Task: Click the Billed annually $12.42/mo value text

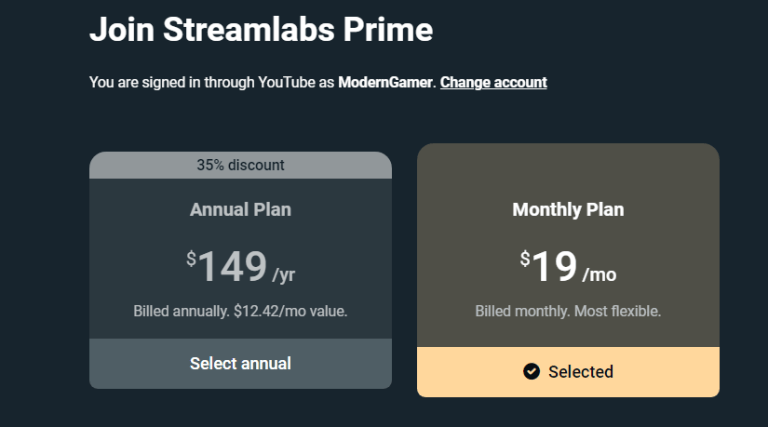Action: click(x=240, y=311)
